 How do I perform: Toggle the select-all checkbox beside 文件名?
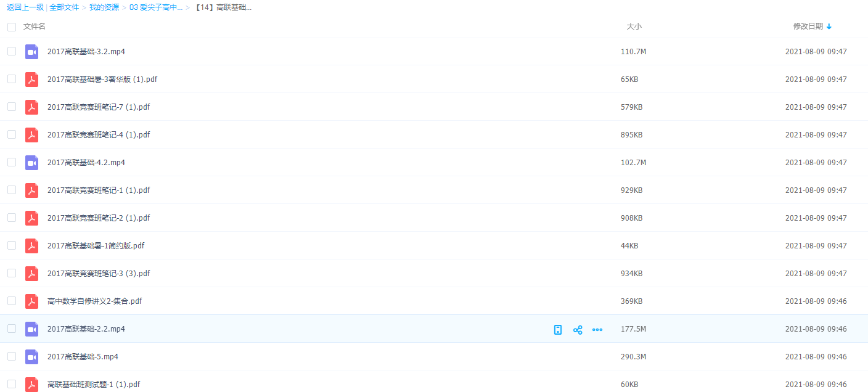point(12,27)
